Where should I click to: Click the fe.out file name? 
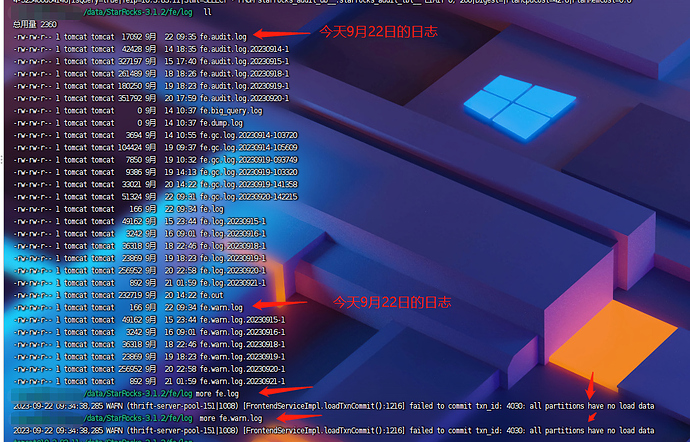212,295
